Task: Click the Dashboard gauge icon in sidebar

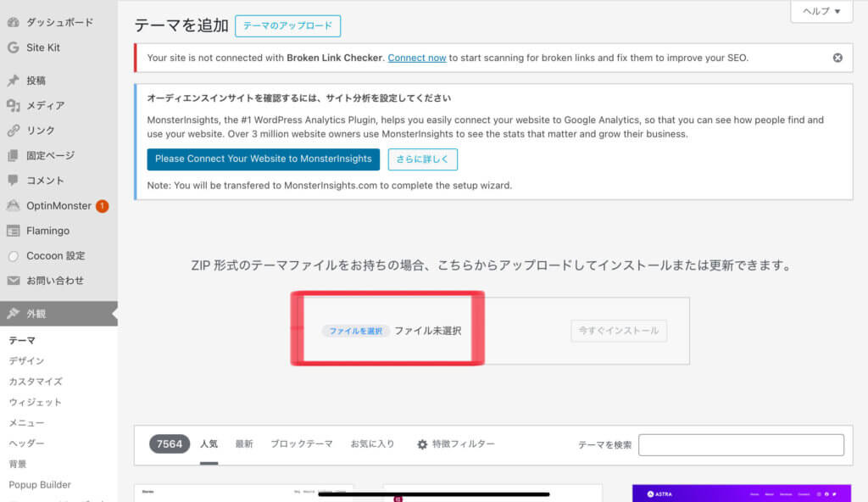Action: [x=14, y=22]
